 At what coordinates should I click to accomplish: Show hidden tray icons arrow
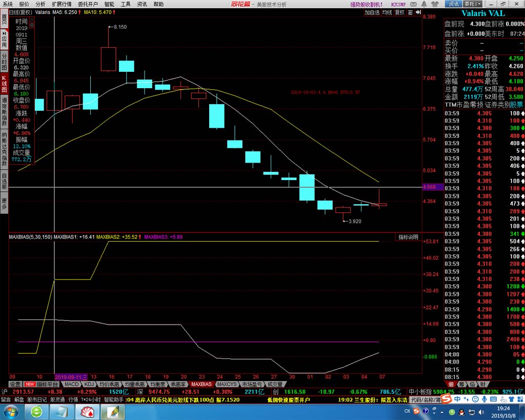click(442, 412)
